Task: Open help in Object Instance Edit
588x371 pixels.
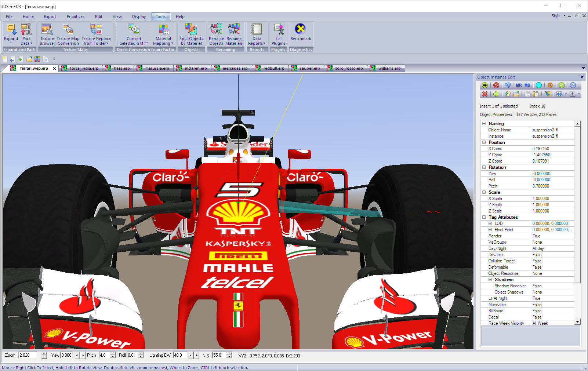Action: tap(573, 85)
